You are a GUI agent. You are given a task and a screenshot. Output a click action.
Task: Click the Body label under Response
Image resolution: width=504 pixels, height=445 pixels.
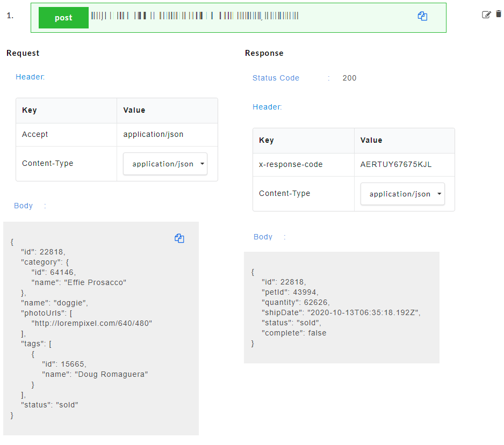263,237
